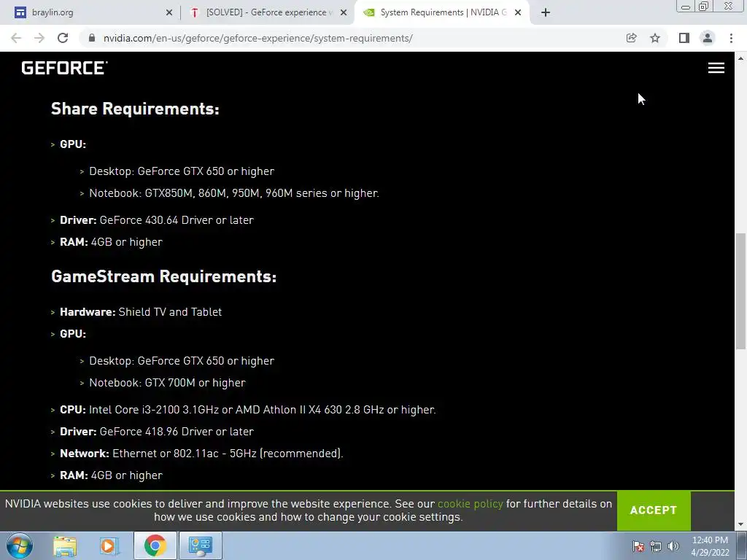747x560 pixels.
Task: Click "Shield TV and Tablet" text
Action: click(x=170, y=312)
